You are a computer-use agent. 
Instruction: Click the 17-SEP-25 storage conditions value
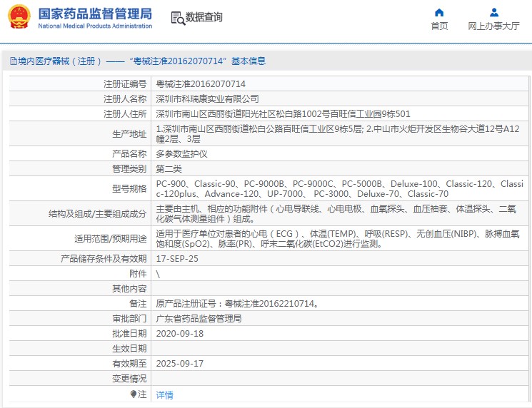[x=177, y=258]
